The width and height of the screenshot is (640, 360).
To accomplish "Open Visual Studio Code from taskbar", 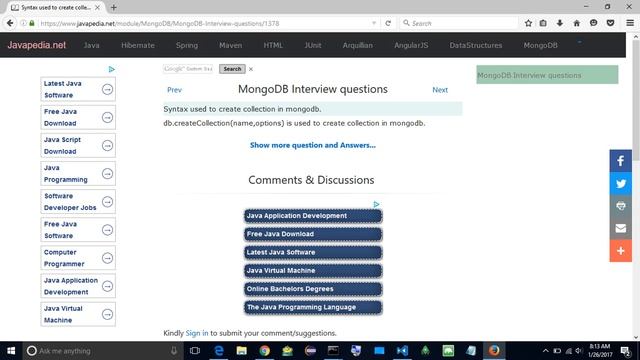I will click(x=402, y=351).
